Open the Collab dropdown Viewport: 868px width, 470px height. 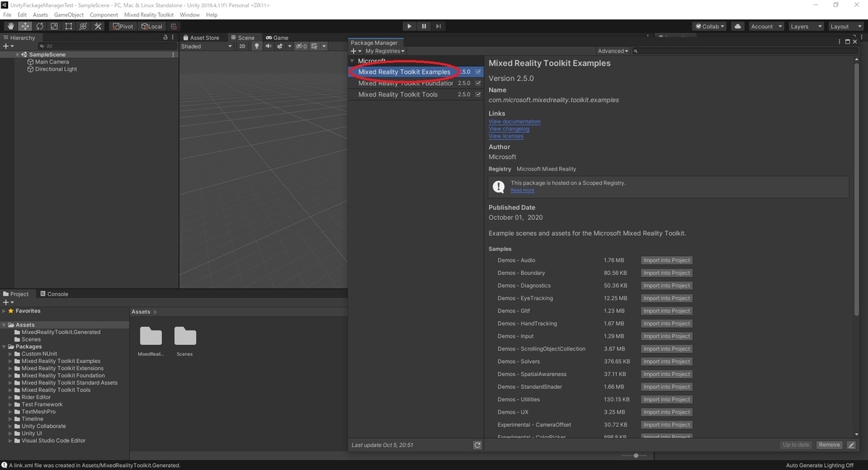709,26
